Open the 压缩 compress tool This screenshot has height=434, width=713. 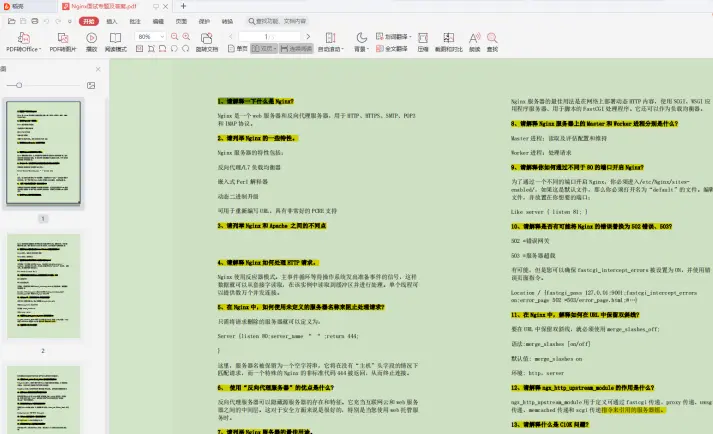tap(423, 42)
